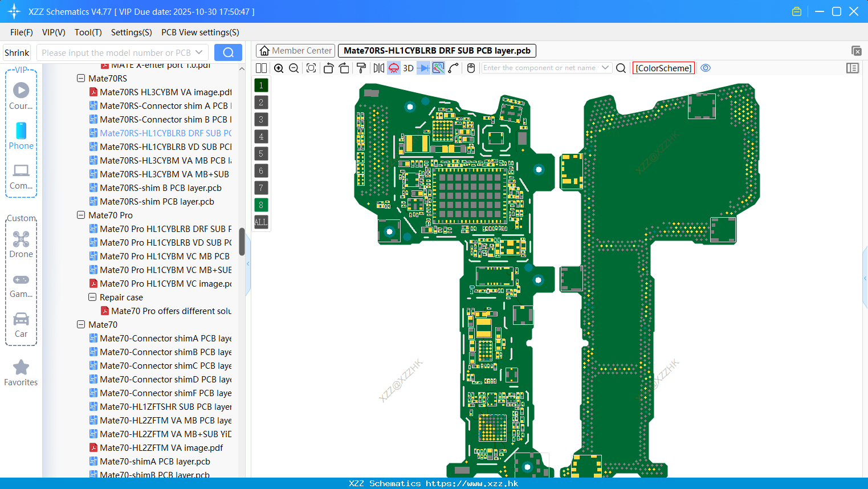The height and width of the screenshot is (489, 868).
Task: Click the restore panel icon near the tabs
Action: click(x=856, y=51)
